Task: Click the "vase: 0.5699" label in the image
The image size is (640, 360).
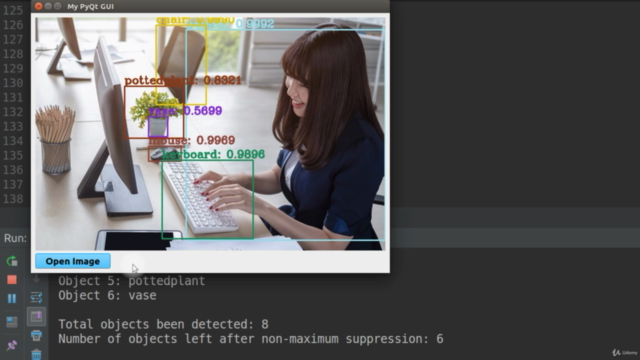Action: [185, 111]
